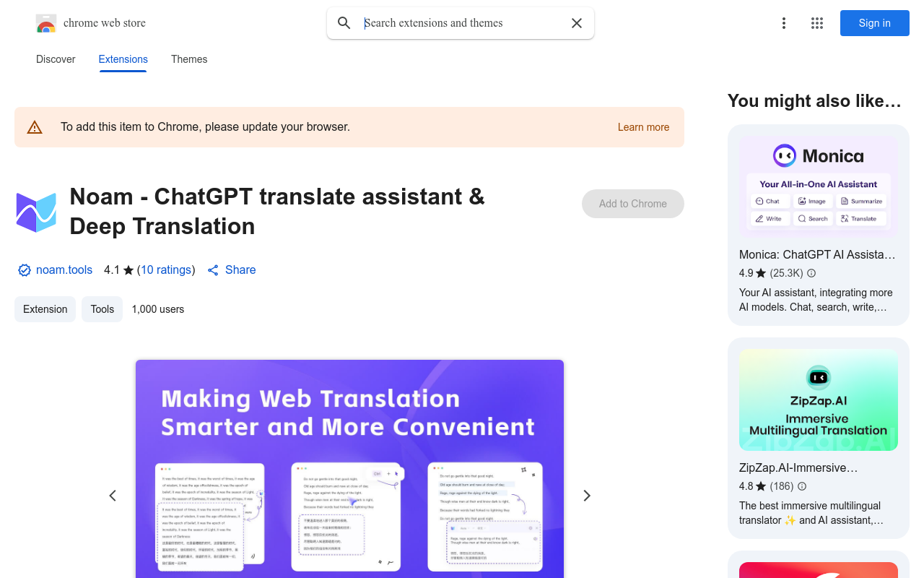Click the Noam extension title heading
The height and width of the screenshot is (578, 924).
pyautogui.click(x=277, y=211)
